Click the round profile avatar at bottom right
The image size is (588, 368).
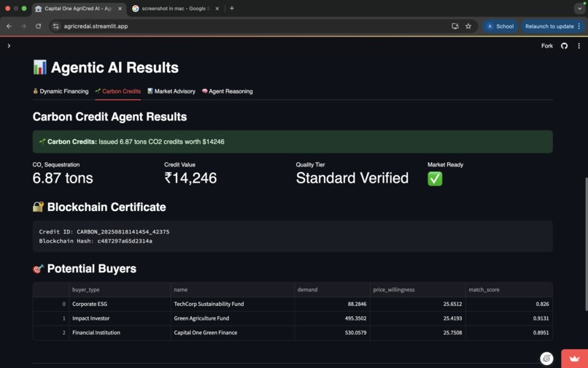coord(546,359)
